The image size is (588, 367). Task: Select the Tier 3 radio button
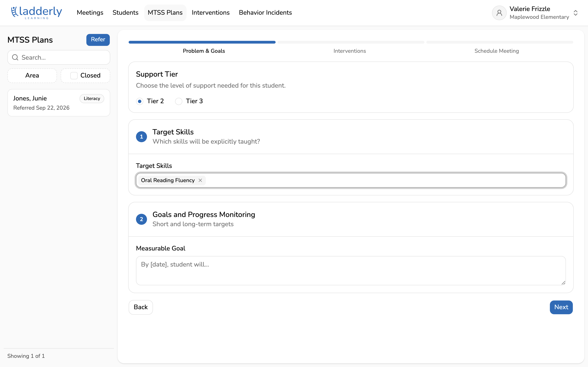click(179, 101)
